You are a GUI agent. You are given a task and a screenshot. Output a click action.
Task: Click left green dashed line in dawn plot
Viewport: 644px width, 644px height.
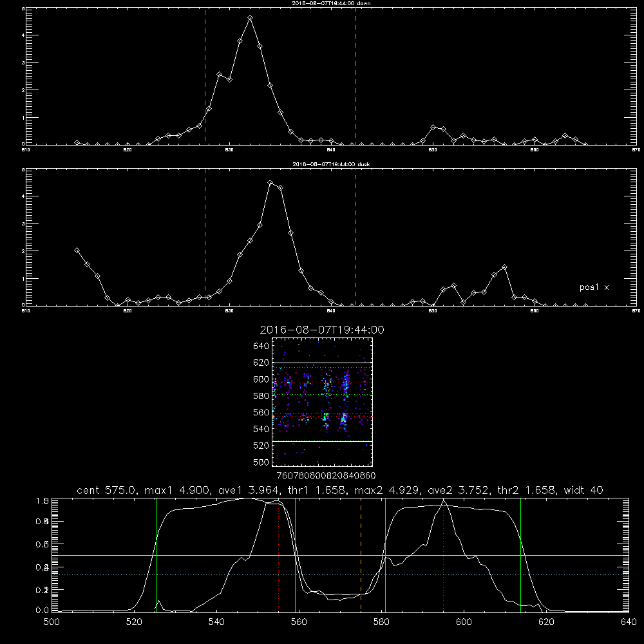pyautogui.click(x=205, y=76)
